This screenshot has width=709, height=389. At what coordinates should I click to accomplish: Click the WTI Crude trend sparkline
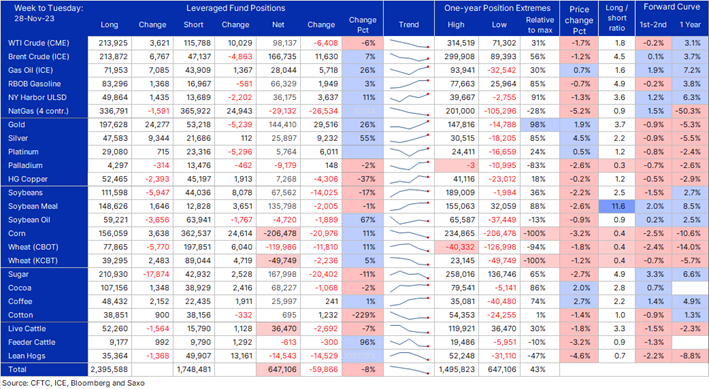(409, 44)
